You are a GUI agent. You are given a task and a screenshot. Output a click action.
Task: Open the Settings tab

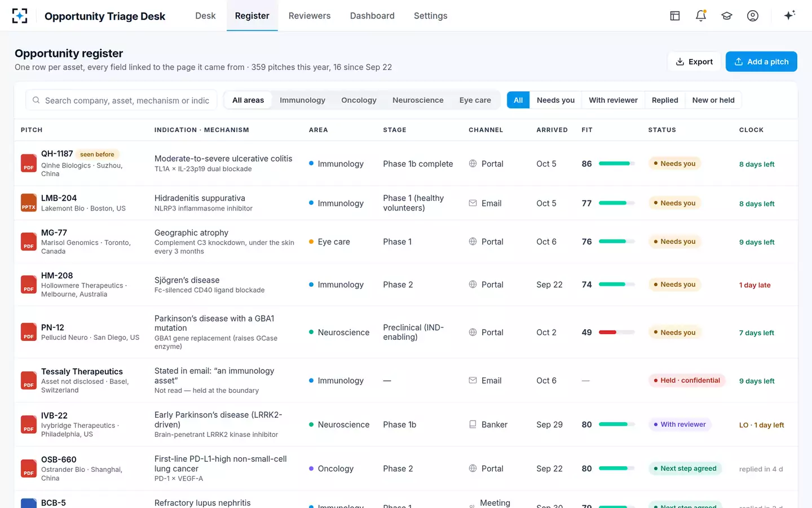tap(430, 16)
